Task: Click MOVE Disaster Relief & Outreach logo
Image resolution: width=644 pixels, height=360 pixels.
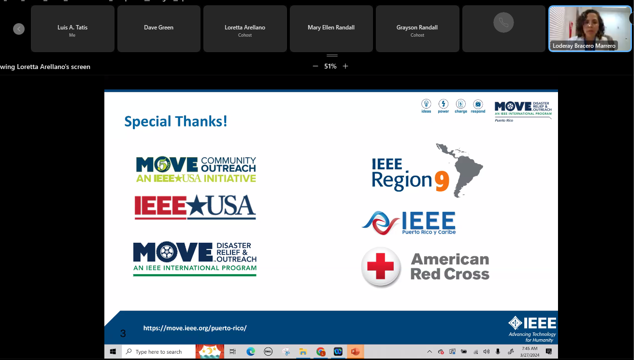Action: coord(195,259)
